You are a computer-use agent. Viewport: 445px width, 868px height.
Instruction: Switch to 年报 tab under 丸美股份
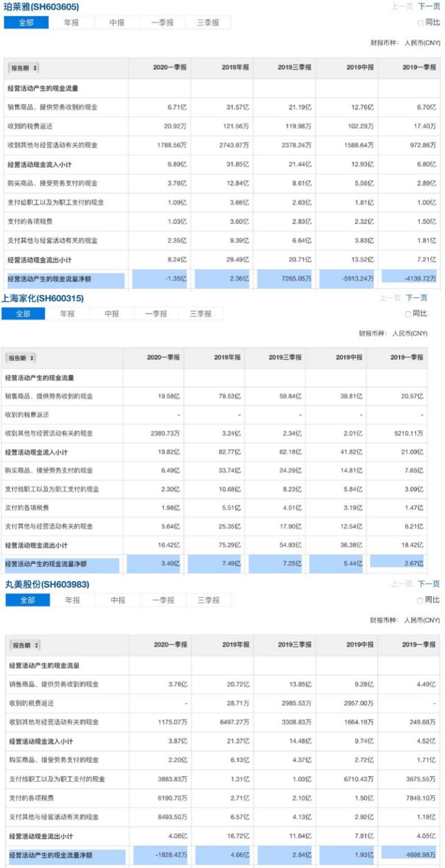click(x=72, y=600)
